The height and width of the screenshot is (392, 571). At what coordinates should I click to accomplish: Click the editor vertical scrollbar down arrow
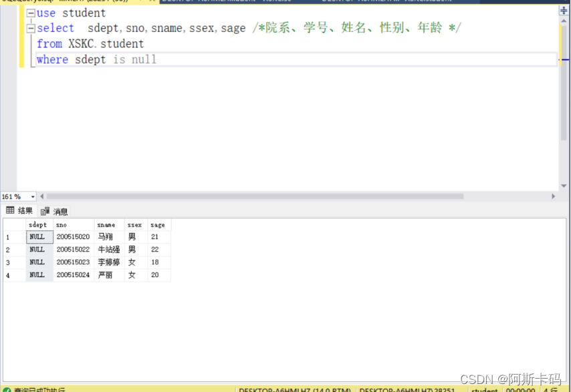564,186
